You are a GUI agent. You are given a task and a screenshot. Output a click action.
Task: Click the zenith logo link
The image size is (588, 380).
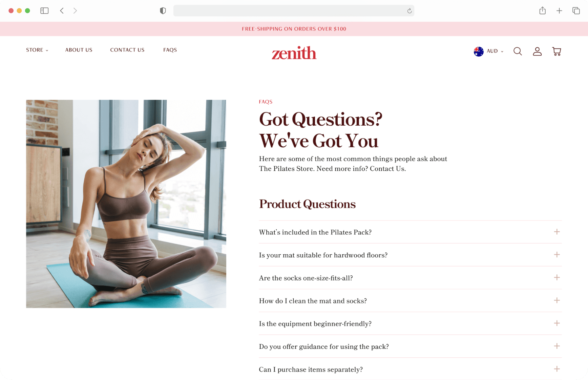[294, 53]
